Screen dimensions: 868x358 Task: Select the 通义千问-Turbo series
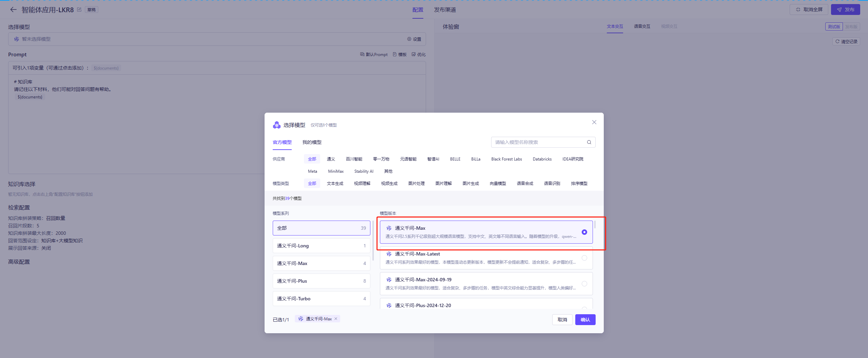(x=322, y=299)
